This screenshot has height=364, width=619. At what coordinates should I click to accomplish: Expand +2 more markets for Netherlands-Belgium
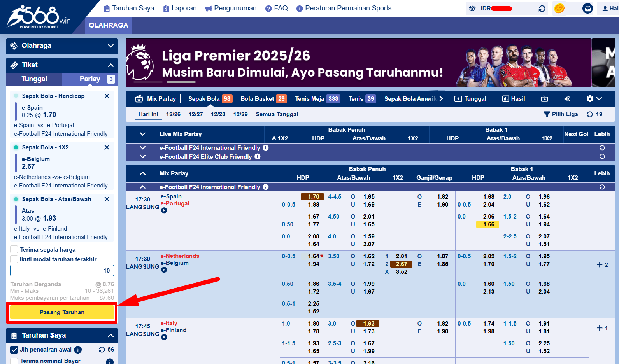point(602,265)
